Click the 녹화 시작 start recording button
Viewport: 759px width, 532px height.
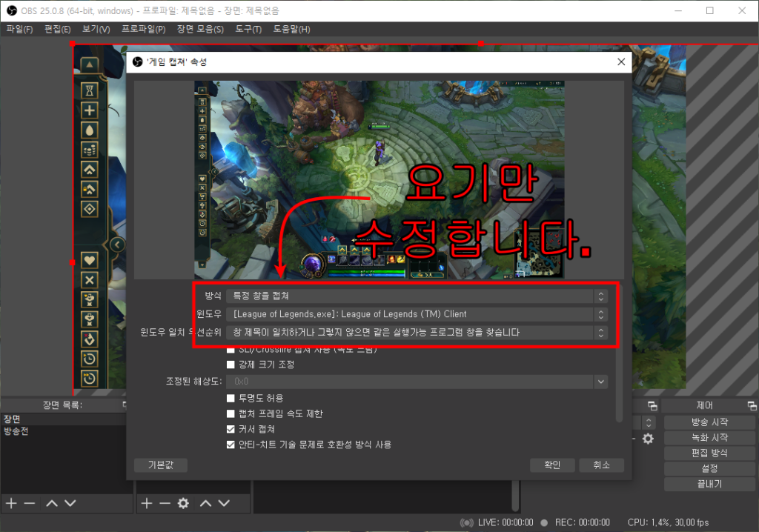709,438
